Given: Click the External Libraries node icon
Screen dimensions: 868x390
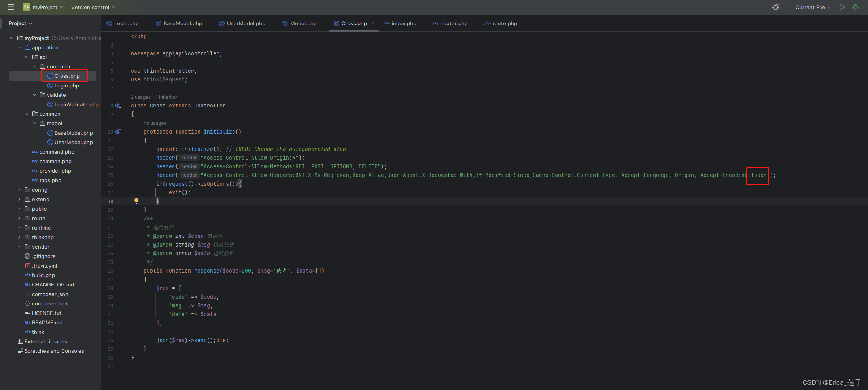Looking at the screenshot, I should click(20, 341).
